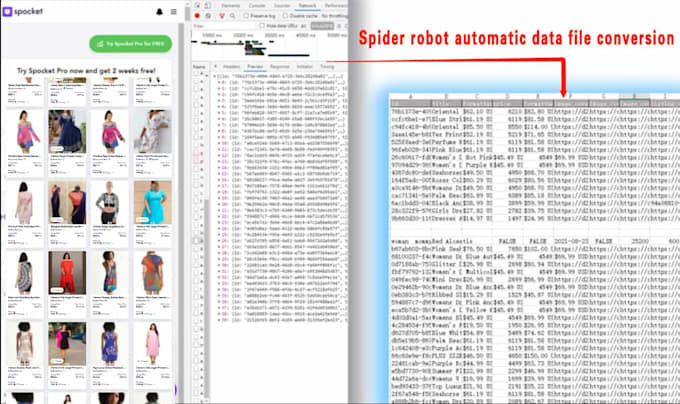
Task: Expand JSON entry 0 in the preview
Action: point(219,82)
